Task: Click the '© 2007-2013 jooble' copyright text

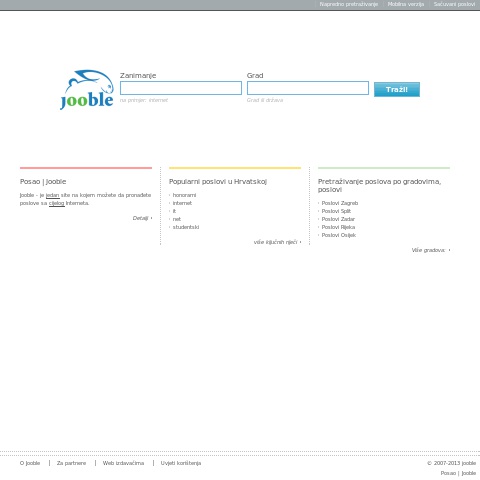Action: point(451,463)
